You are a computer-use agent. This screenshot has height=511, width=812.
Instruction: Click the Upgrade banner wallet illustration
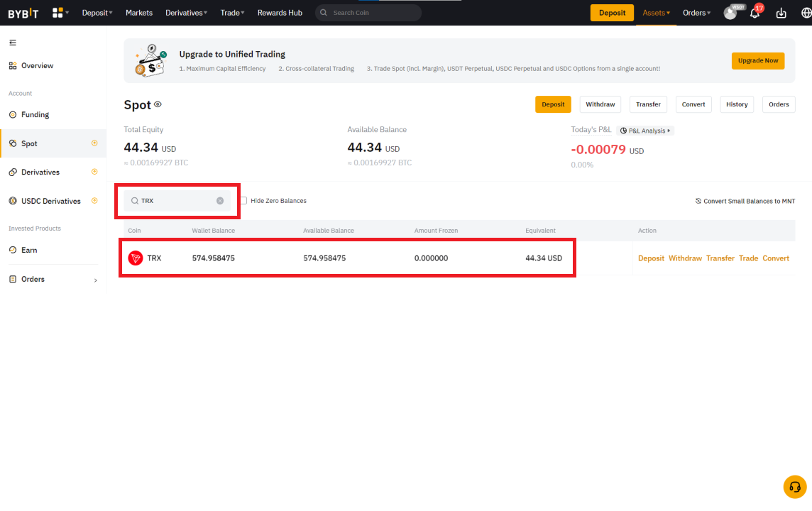(x=150, y=60)
